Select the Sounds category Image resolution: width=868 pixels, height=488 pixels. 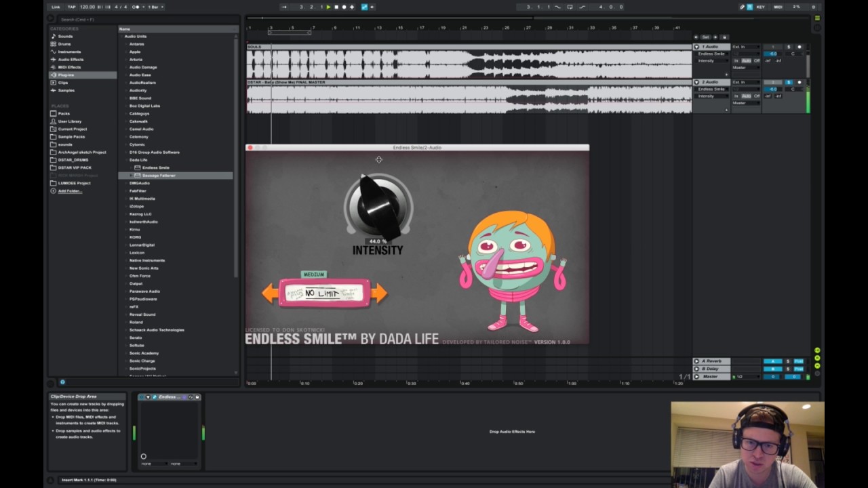point(65,37)
